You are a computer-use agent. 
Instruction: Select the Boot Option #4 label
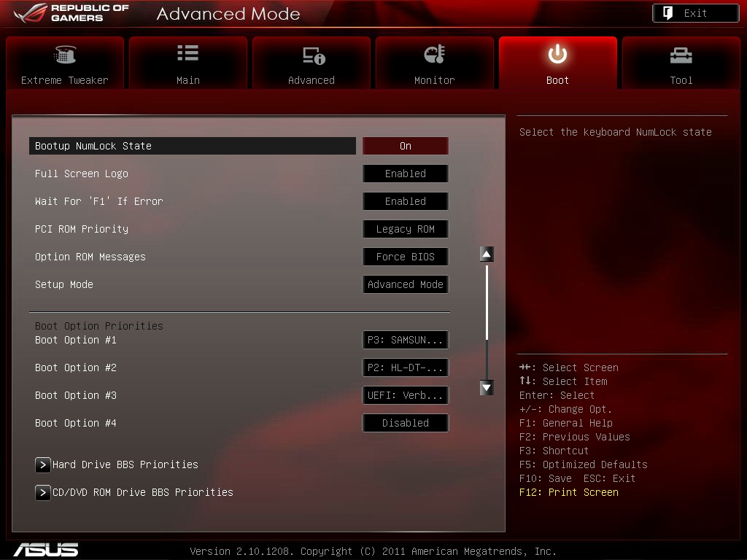pyautogui.click(x=76, y=423)
